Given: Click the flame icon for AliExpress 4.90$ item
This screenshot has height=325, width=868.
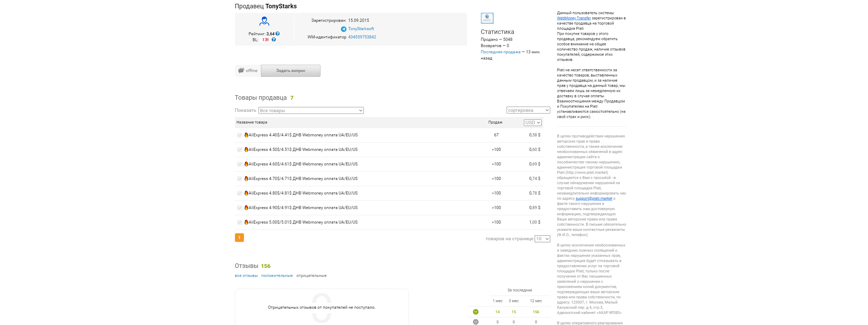Looking at the screenshot, I should pyautogui.click(x=246, y=208).
